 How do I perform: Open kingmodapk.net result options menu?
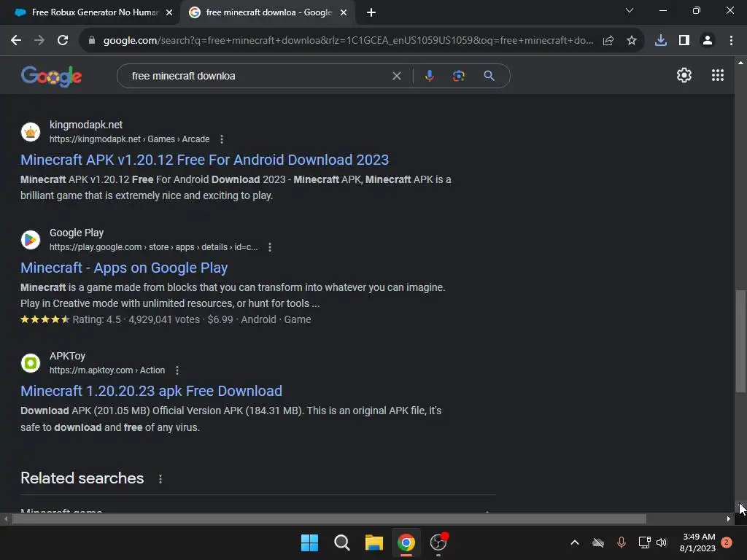click(x=222, y=139)
